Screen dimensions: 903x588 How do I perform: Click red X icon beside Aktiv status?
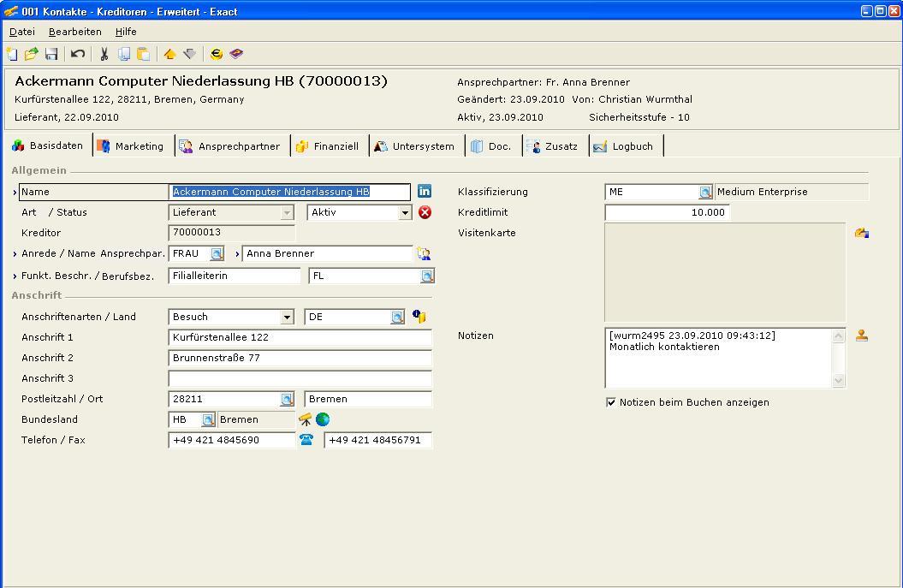click(425, 212)
